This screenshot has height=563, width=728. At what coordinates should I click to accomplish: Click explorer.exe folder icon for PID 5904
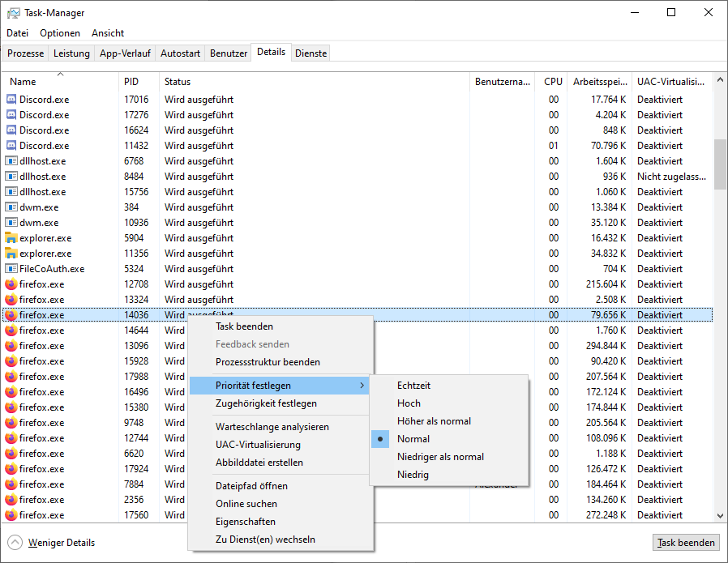click(x=11, y=238)
